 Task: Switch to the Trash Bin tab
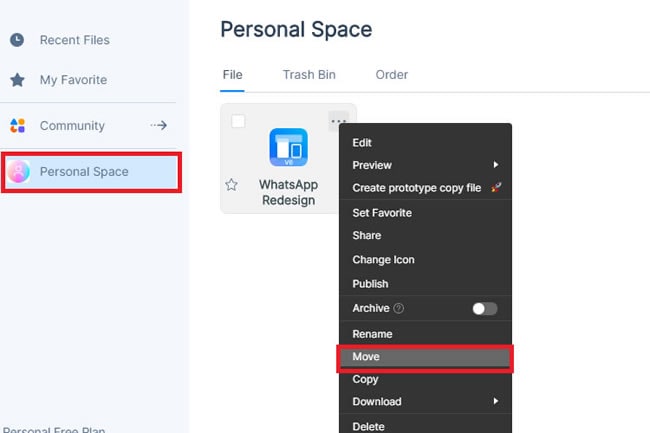click(309, 75)
